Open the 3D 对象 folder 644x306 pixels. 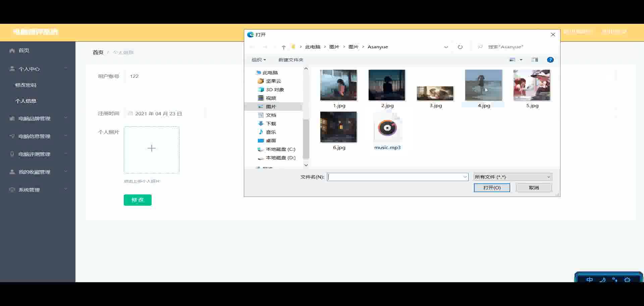click(x=274, y=90)
